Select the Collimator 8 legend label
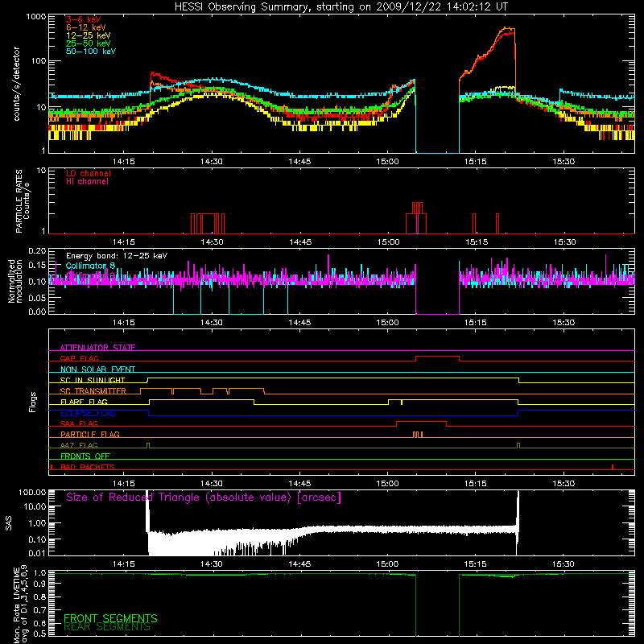 [90, 266]
